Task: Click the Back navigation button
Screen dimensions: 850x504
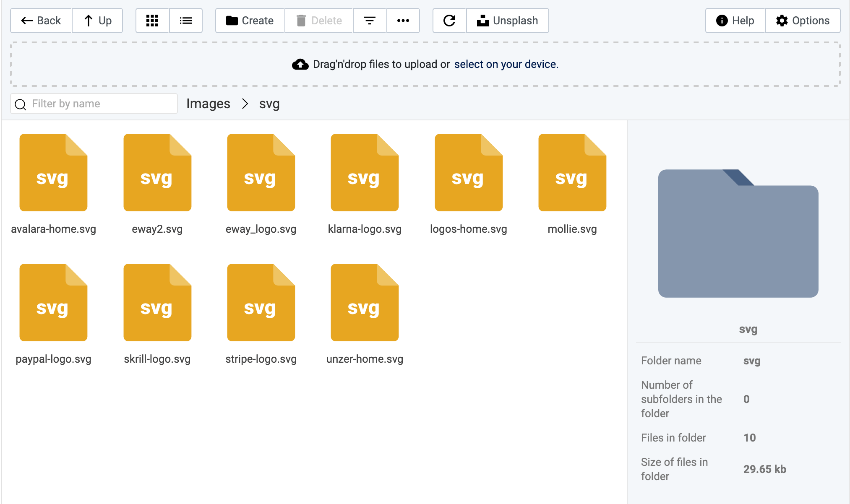Action: (41, 20)
